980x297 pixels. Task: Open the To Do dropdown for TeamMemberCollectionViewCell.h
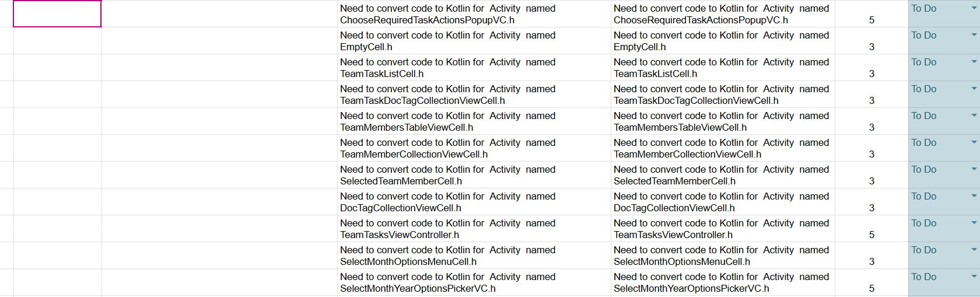click(x=974, y=142)
